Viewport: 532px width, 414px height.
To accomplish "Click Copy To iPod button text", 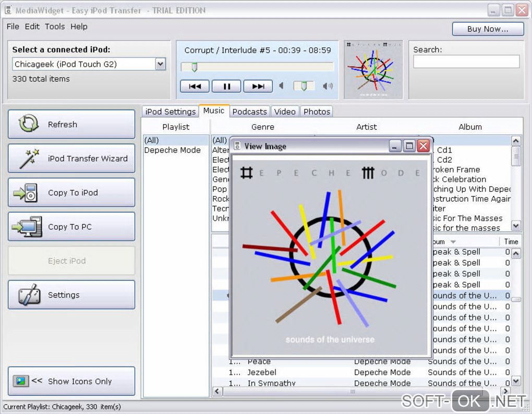I will point(73,192).
